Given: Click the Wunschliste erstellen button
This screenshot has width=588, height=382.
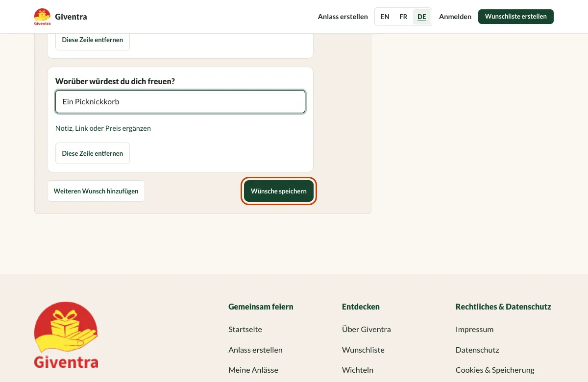Looking at the screenshot, I should [516, 16].
